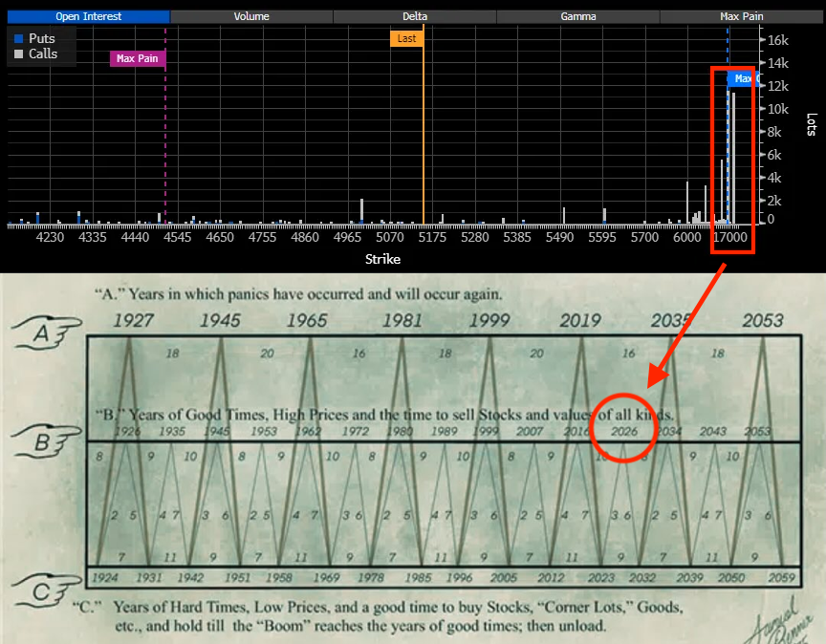Click the pointing hand labeled B
Screen dimensions: 826x644
(x=46, y=440)
